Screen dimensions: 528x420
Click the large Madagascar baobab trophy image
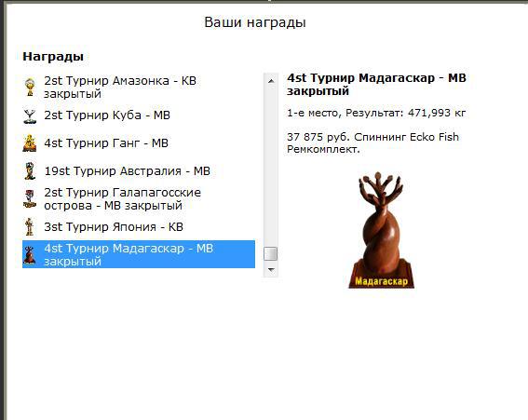click(x=381, y=230)
